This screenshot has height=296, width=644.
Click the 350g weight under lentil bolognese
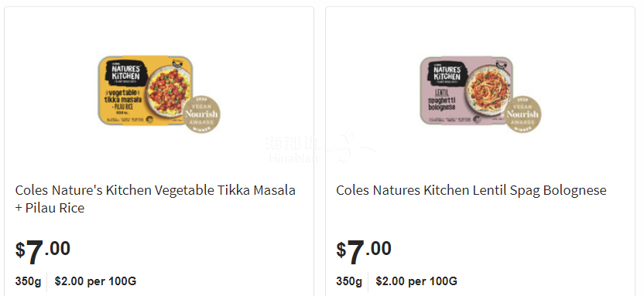pos(349,281)
